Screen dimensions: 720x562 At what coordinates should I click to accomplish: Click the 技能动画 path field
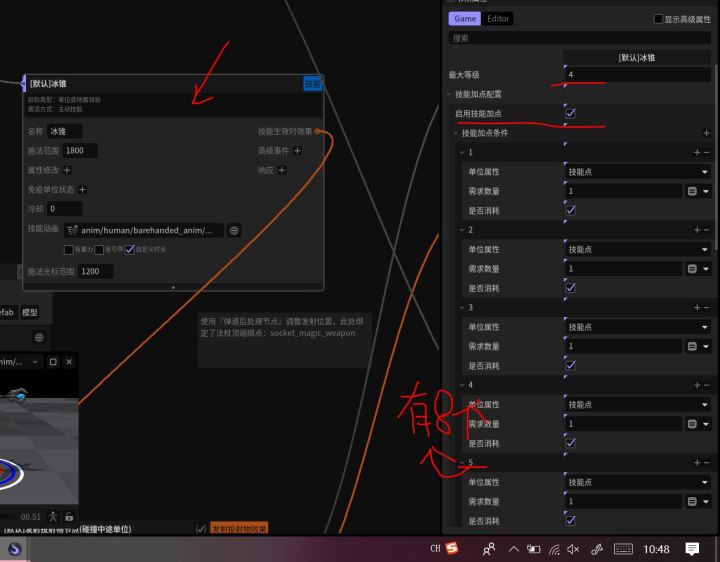[x=144, y=230]
